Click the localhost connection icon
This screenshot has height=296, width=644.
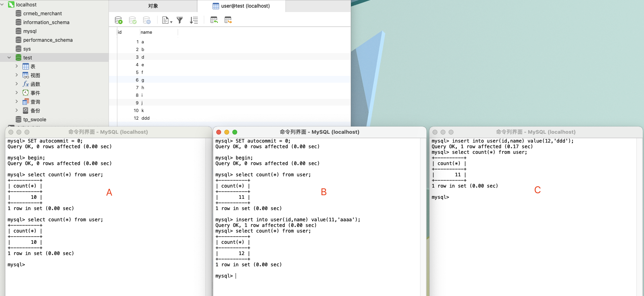[11, 4]
